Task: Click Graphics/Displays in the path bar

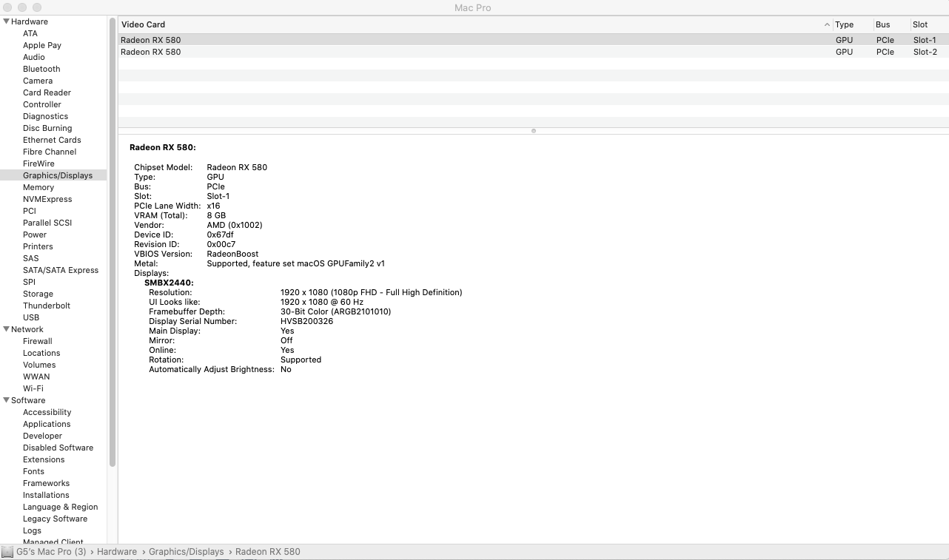Action: tap(186, 552)
